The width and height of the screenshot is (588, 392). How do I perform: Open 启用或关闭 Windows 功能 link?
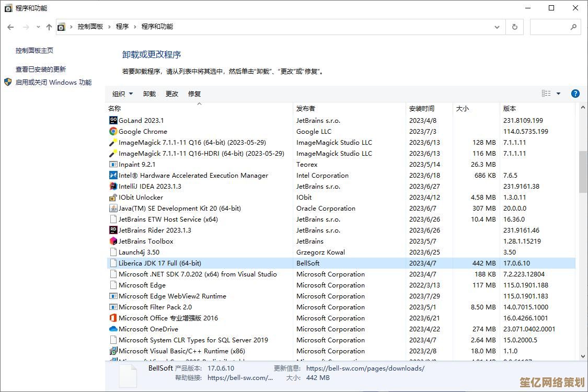(53, 82)
